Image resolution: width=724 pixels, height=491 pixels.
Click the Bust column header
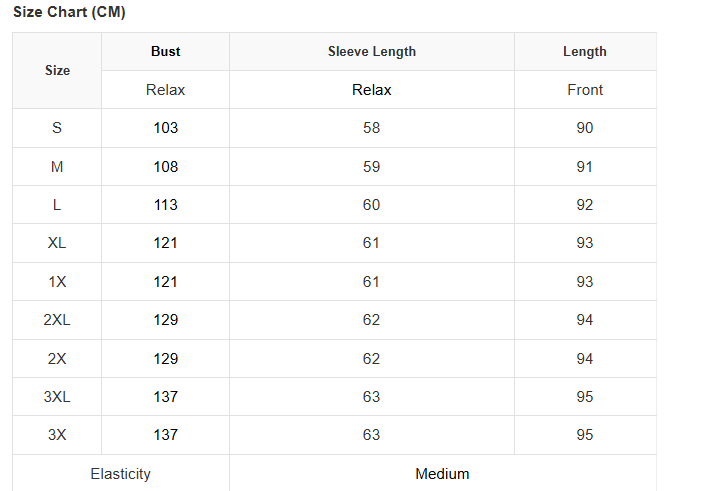click(x=166, y=51)
